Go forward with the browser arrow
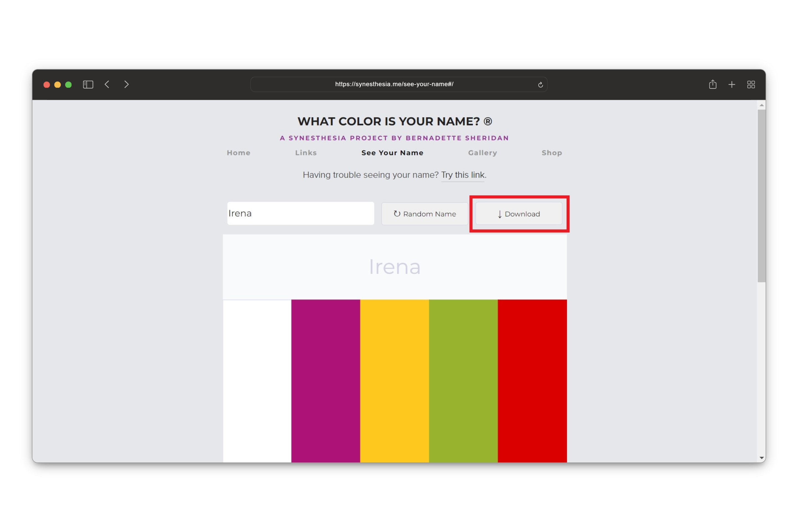The height and width of the screenshot is (532, 798). coord(127,85)
